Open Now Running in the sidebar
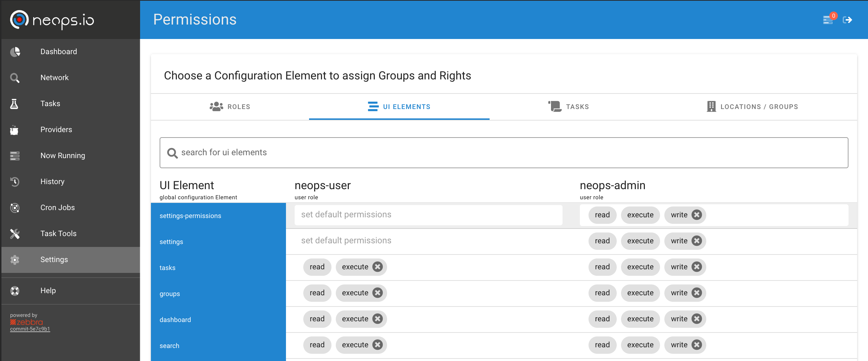This screenshot has height=361, width=868. [70, 156]
